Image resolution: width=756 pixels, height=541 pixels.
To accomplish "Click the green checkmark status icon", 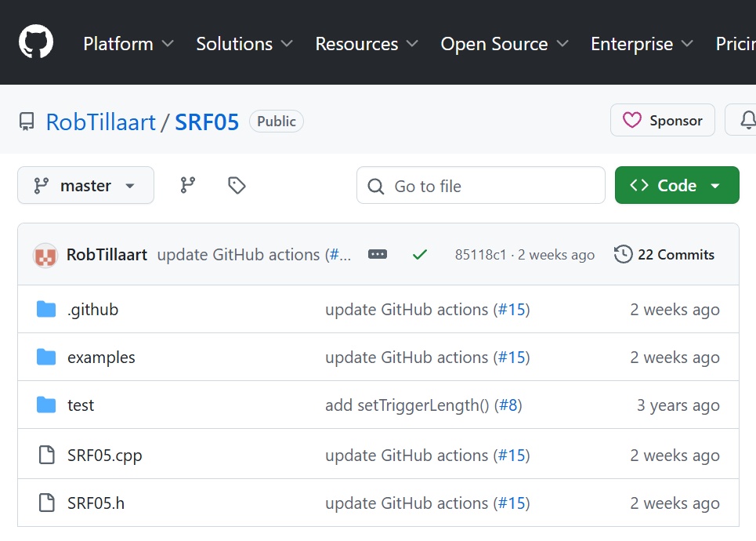I will (x=420, y=254).
